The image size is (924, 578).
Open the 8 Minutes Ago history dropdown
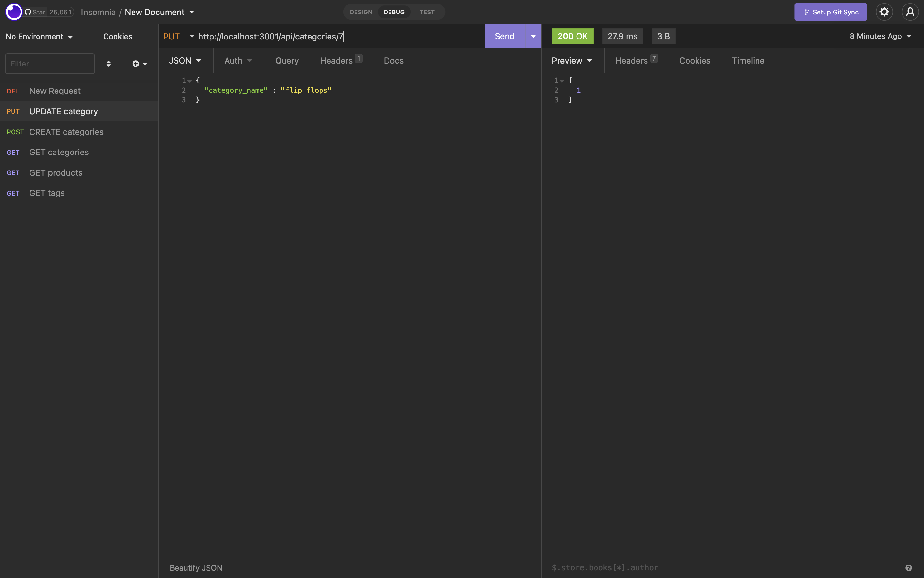click(x=880, y=36)
